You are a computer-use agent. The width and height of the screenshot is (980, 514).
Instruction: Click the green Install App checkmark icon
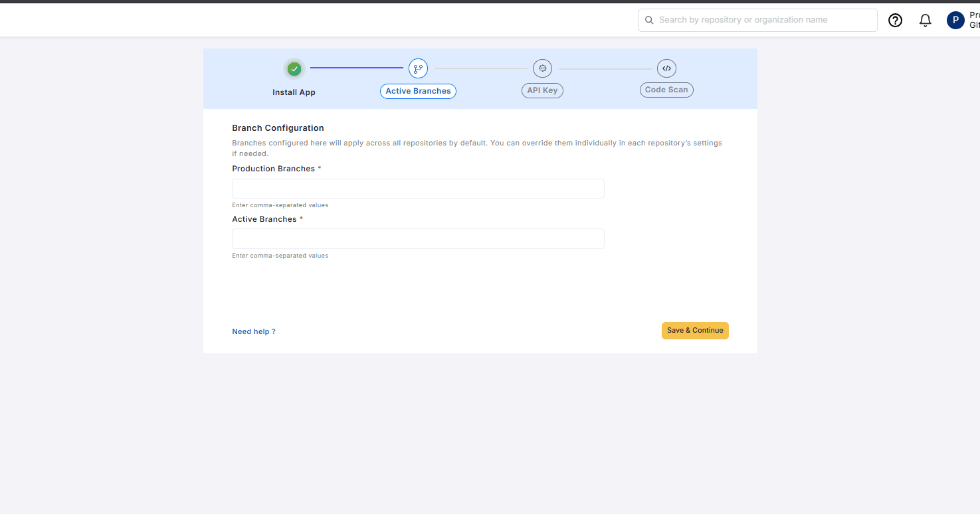[x=294, y=69]
